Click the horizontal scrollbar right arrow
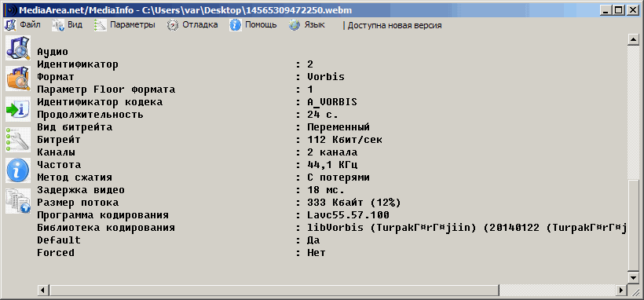Image resolution: width=644 pixels, height=300 pixels. (622, 290)
